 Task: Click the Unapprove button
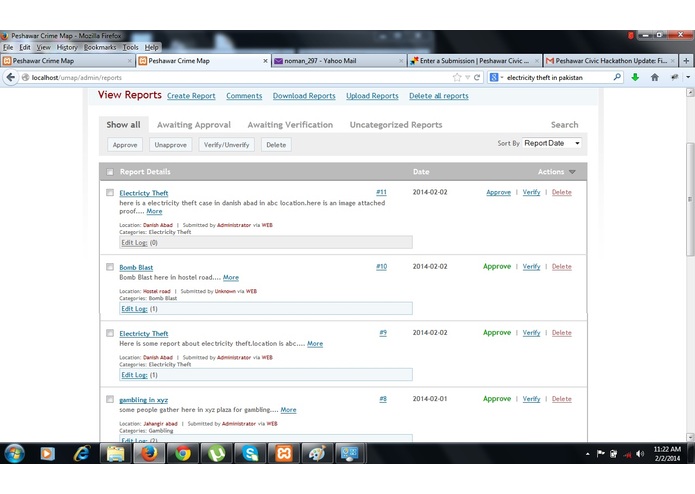(171, 145)
